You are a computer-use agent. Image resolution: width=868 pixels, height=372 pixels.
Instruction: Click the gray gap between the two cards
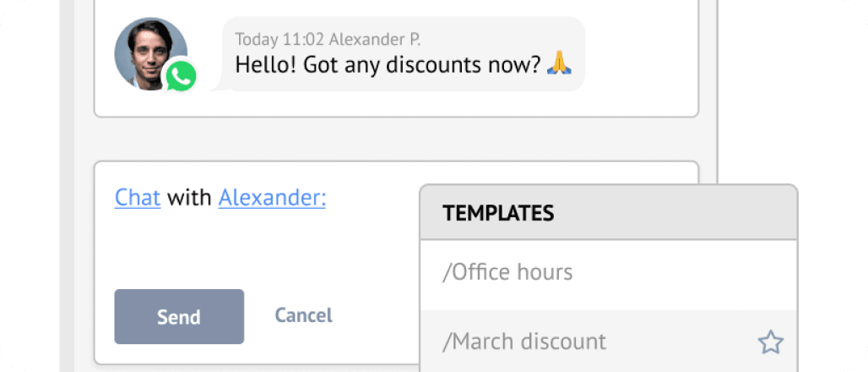(x=397, y=139)
